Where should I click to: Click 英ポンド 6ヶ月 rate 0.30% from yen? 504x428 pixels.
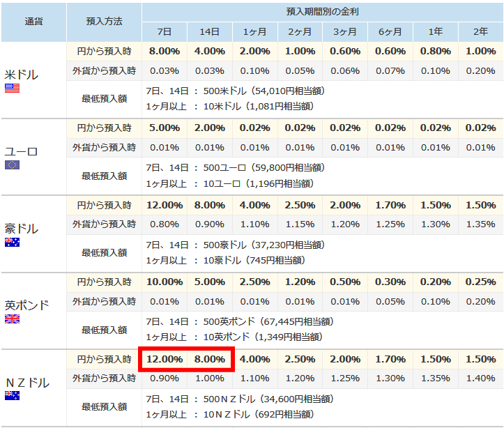click(390, 282)
